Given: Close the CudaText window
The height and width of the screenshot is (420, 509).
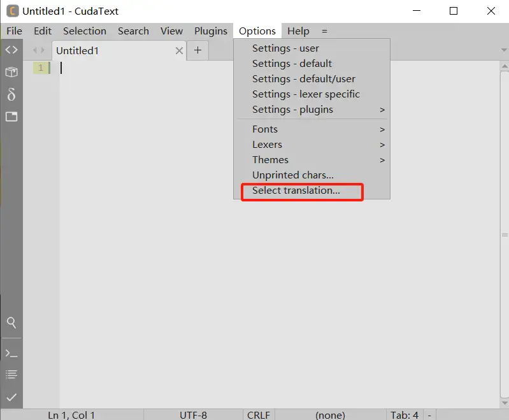Looking at the screenshot, I should 491,11.
